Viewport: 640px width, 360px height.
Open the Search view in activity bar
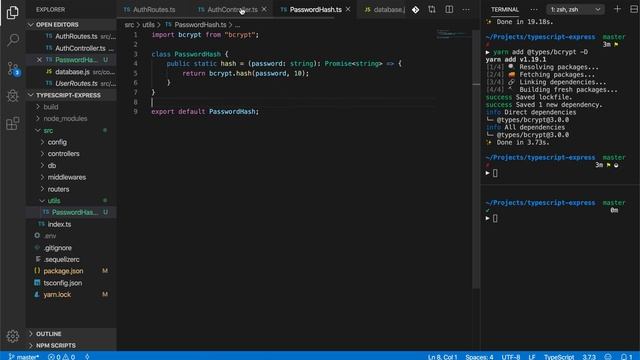pos(13,40)
